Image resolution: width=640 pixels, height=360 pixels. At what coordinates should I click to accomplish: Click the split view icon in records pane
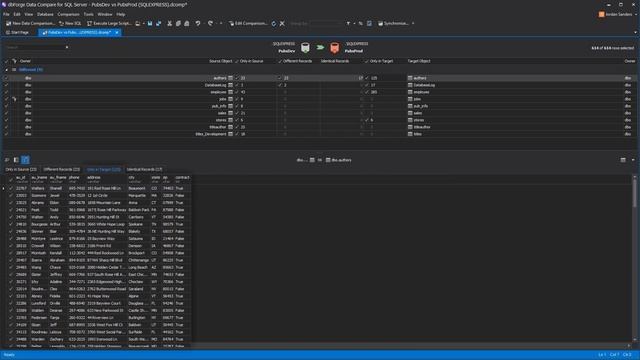click(x=16, y=160)
